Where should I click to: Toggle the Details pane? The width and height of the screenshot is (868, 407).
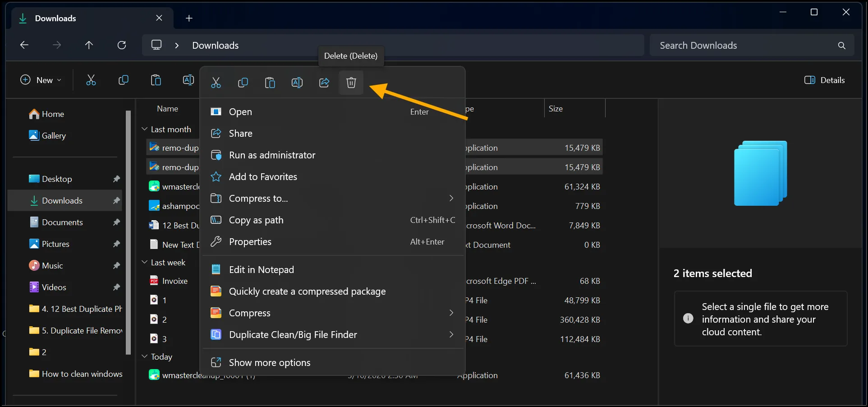tap(825, 80)
